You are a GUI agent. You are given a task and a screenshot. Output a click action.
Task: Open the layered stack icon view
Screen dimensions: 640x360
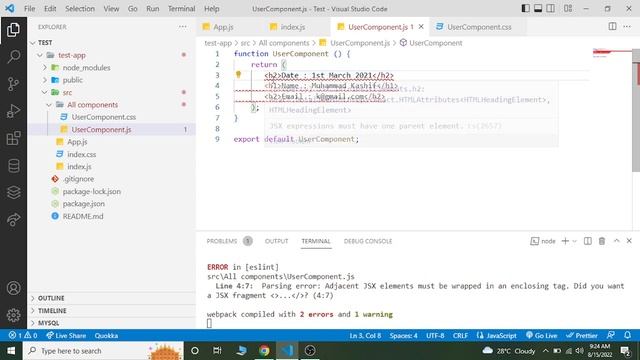pos(13,192)
